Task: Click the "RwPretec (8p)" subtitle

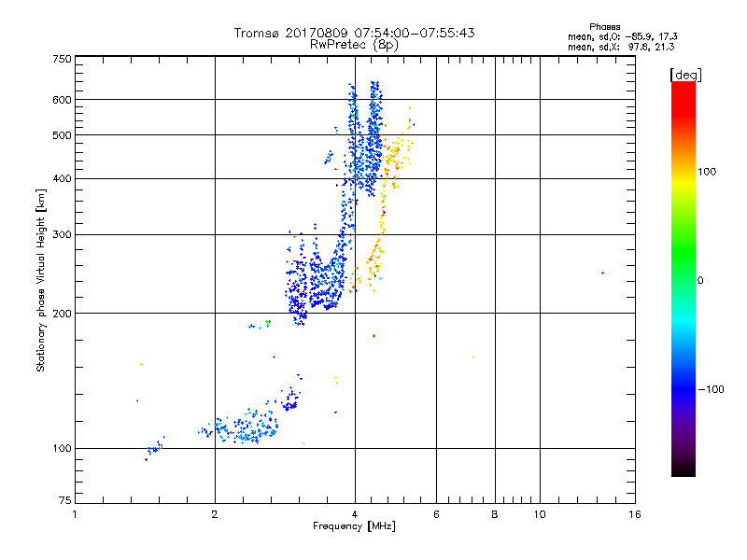Action: click(x=354, y=45)
